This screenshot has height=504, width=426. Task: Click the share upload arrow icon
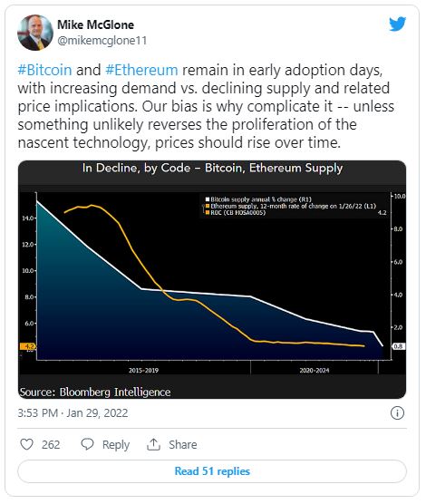pos(153,444)
